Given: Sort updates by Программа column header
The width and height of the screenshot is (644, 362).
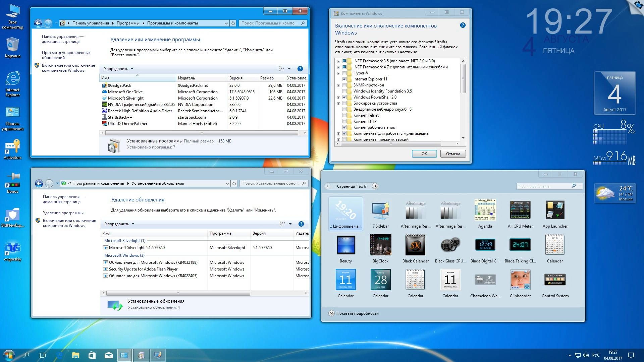Looking at the screenshot, I should 229,233.
